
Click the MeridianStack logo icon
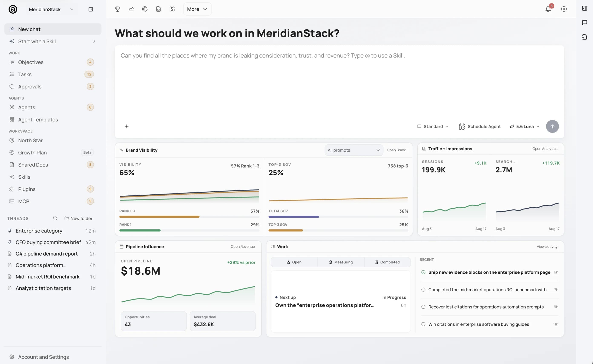click(13, 9)
